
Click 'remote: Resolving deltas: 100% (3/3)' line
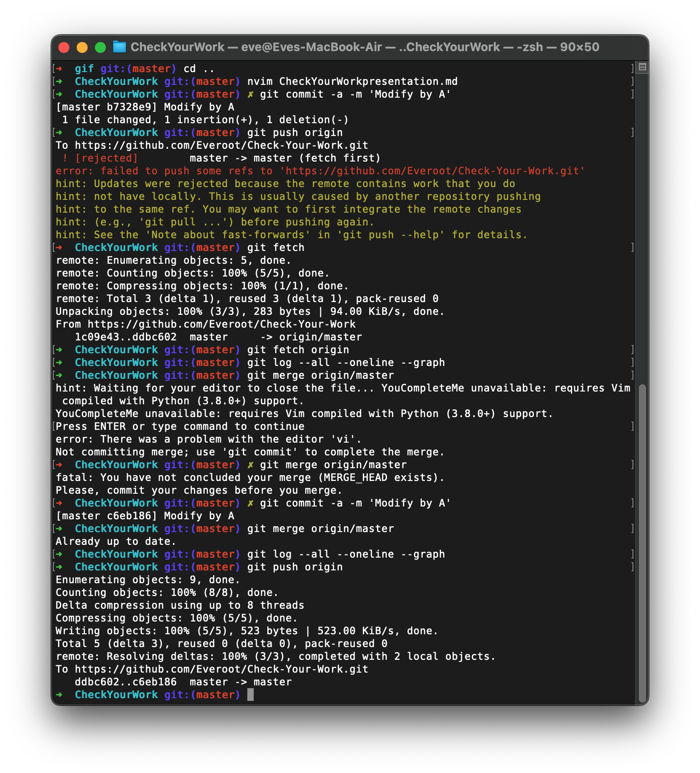coord(276,656)
